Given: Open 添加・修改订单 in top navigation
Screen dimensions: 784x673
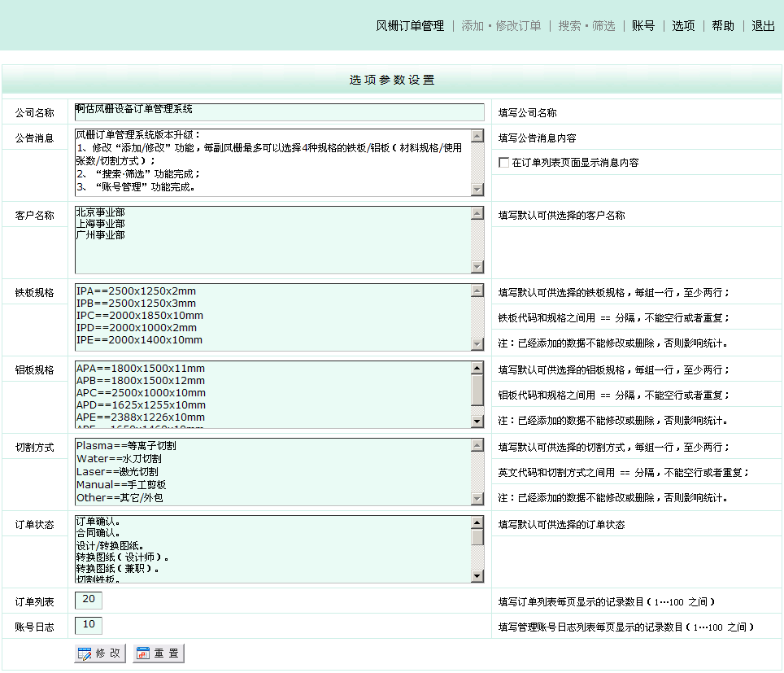Looking at the screenshot, I should coord(501,26).
